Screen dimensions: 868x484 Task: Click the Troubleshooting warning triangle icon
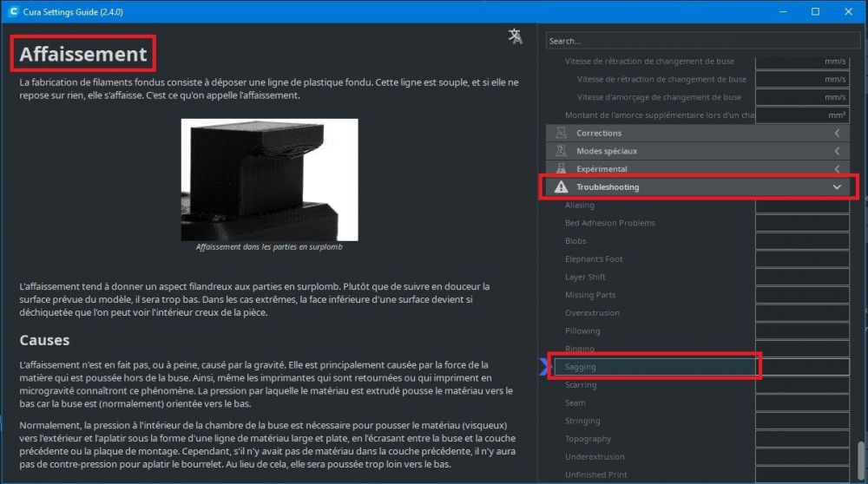[x=561, y=187]
